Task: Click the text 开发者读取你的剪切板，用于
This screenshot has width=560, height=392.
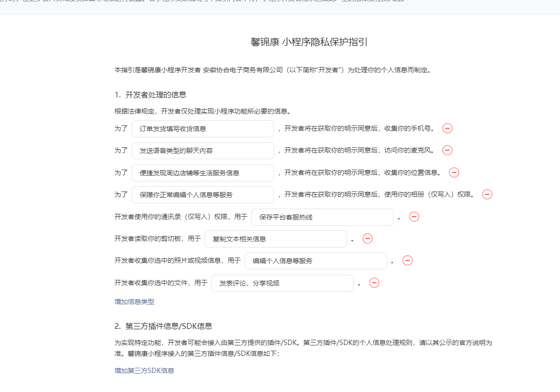Action: 158,239
